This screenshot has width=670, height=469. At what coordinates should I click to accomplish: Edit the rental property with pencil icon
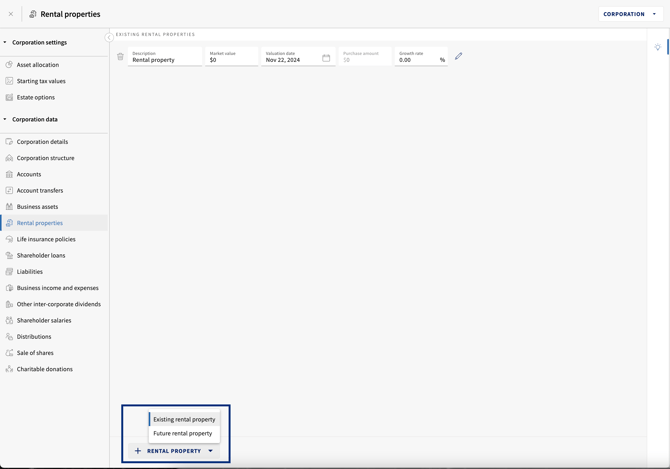tap(458, 56)
